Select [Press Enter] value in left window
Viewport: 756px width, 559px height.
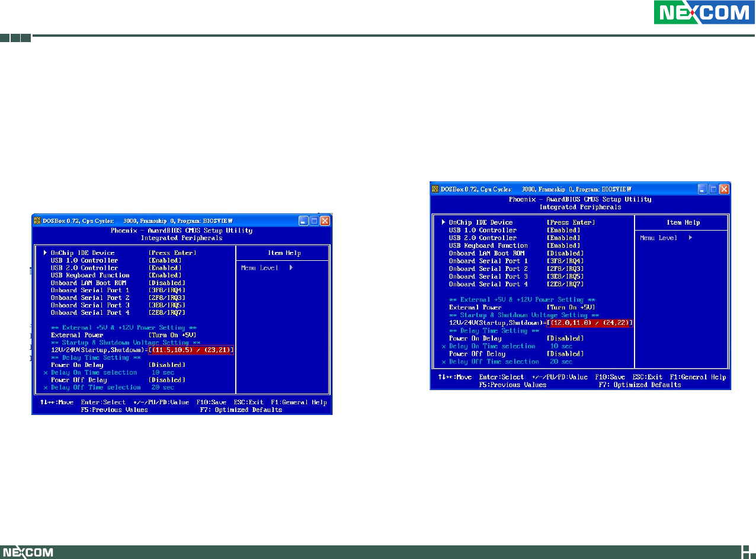point(172,253)
